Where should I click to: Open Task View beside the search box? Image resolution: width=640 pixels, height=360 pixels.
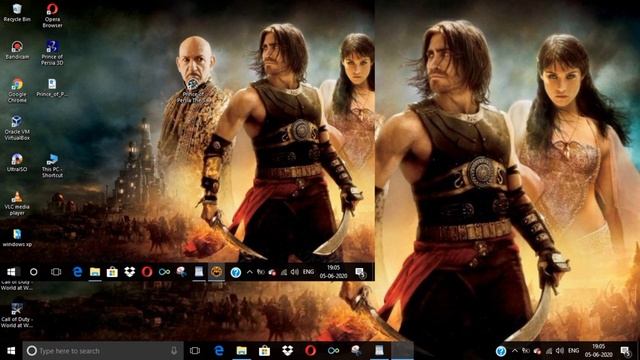195,351
